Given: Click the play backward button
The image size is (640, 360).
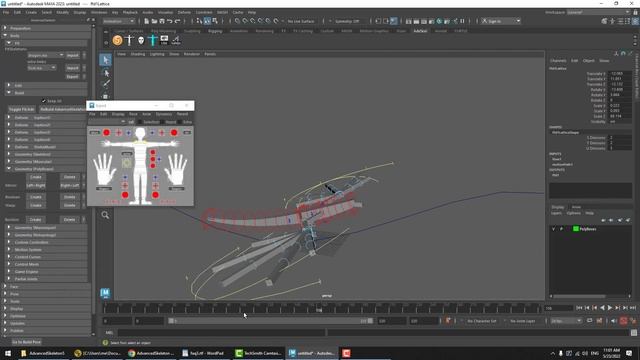Looking at the screenshot, I should (x=602, y=308).
